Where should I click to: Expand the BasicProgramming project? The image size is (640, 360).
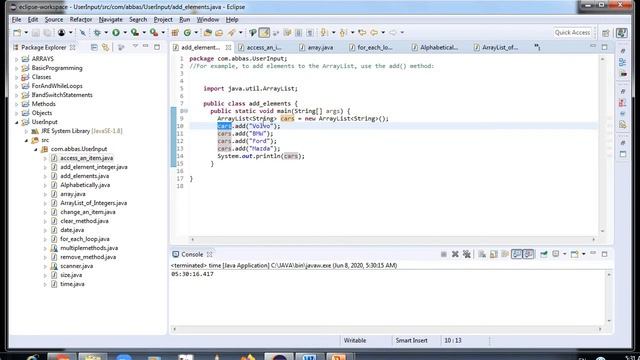pyautogui.click(x=17, y=68)
